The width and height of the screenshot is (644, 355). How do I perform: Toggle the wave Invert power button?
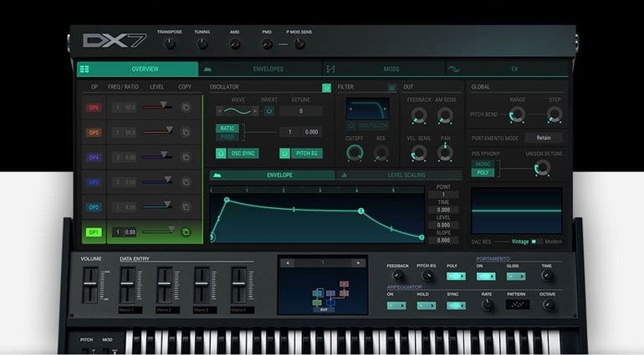269,111
